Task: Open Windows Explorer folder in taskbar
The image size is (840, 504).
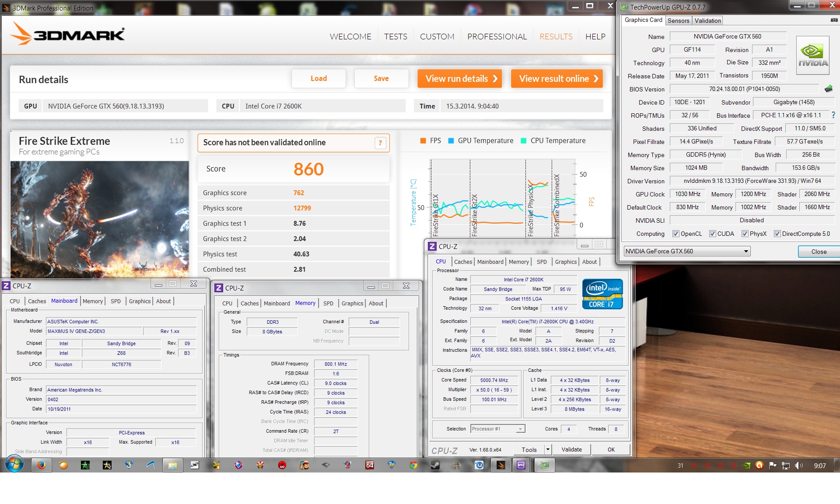Action: pos(173,465)
